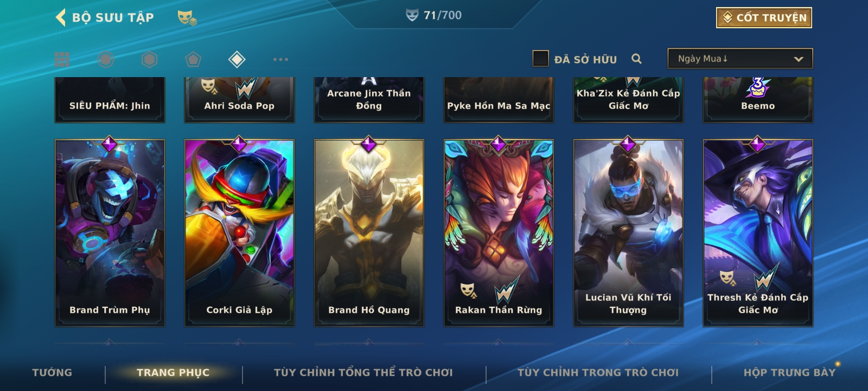Switch to the HỘP TRƯNG BÀY tab
The height and width of the screenshot is (391, 868).
click(789, 373)
